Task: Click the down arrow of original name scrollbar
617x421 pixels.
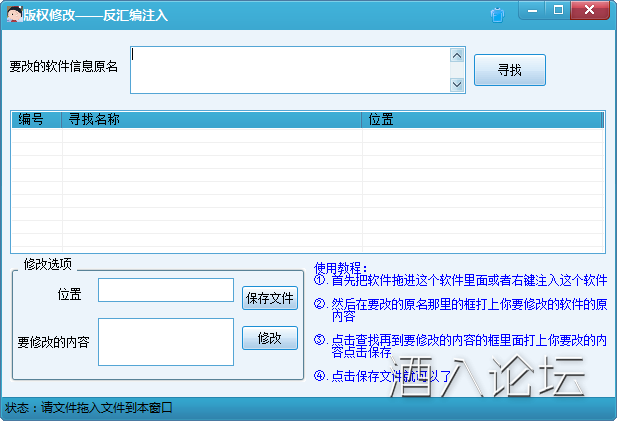Action: pyautogui.click(x=457, y=85)
